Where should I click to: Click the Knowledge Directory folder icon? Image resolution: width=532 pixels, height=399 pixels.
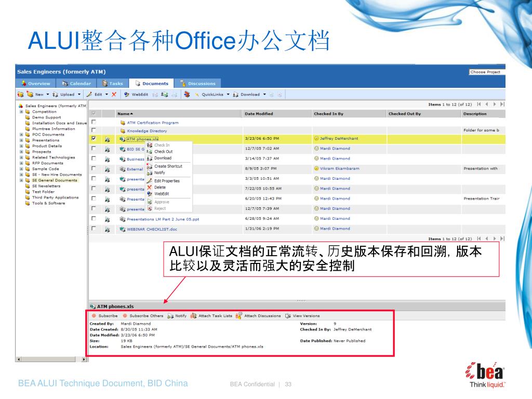click(123, 131)
